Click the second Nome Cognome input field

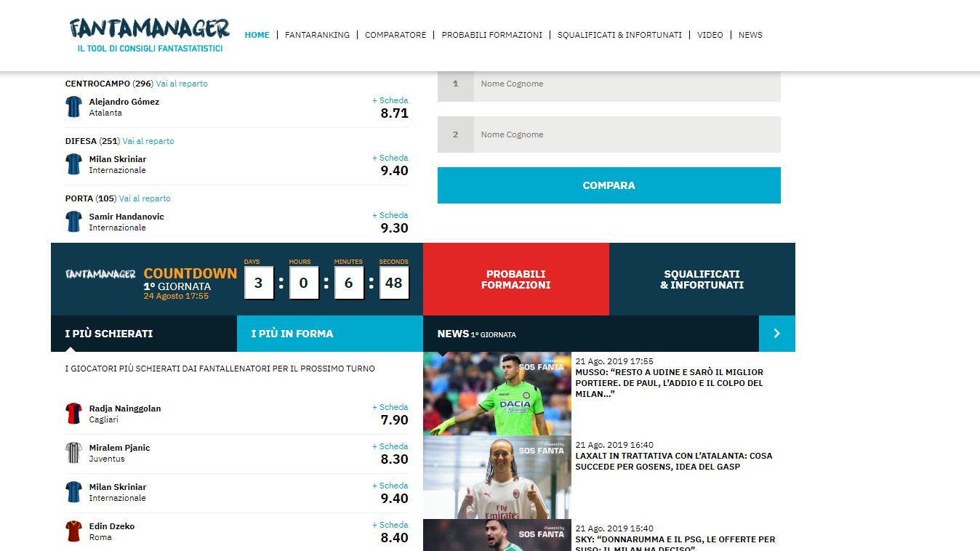626,134
